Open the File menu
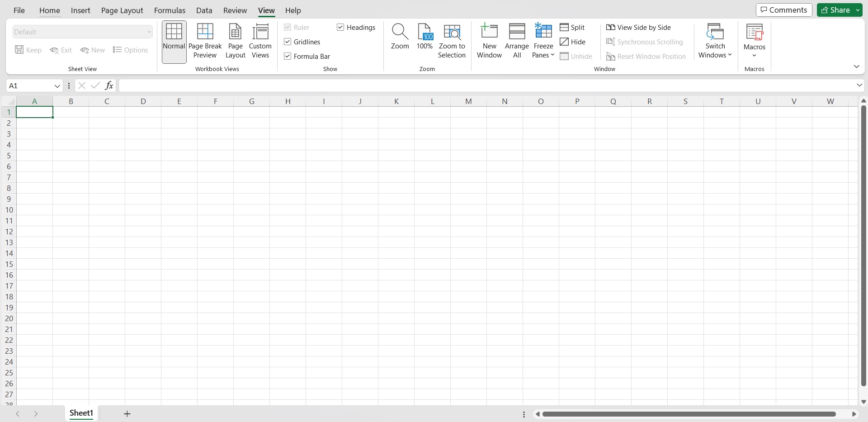Image resolution: width=868 pixels, height=422 pixels. coord(19,10)
